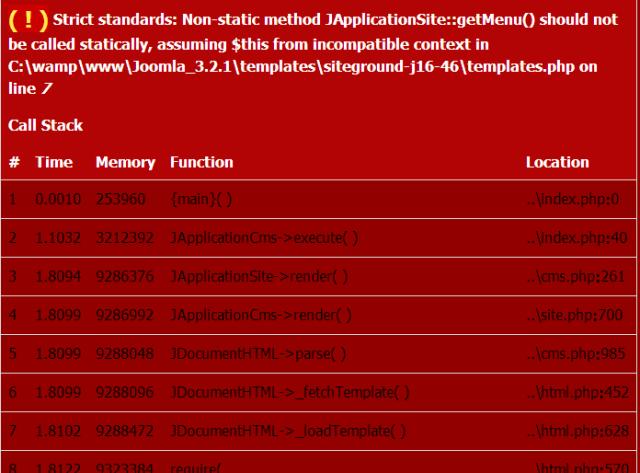
Task: Click the 'Location' column header
Action: 557,162
